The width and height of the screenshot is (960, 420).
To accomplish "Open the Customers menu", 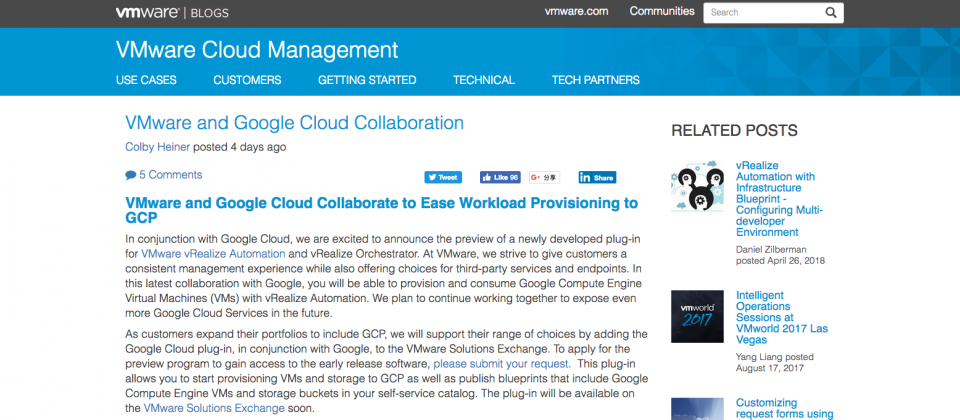I will point(247,80).
